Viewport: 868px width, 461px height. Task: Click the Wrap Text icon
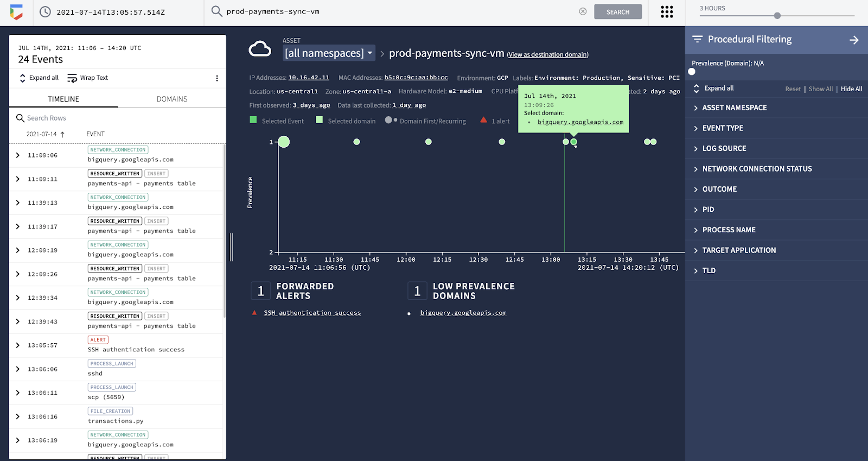[x=72, y=78]
